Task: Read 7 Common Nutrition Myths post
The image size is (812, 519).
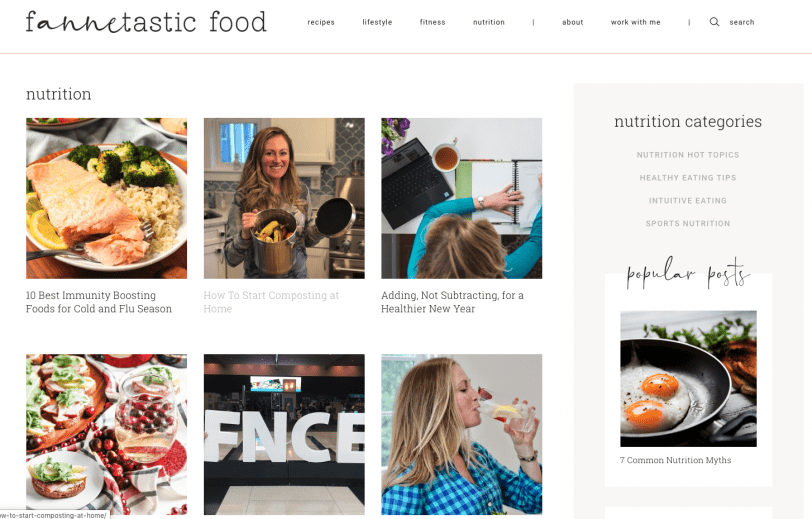Action: point(675,460)
